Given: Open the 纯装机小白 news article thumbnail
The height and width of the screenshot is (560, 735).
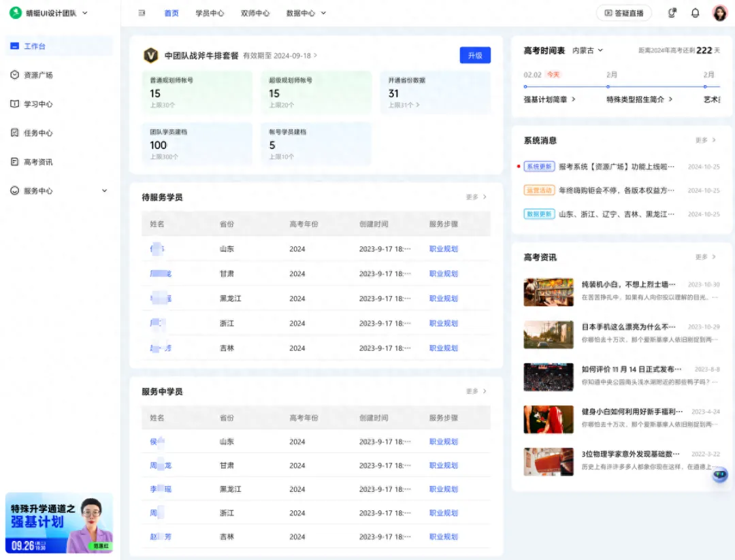Looking at the screenshot, I should (549, 292).
